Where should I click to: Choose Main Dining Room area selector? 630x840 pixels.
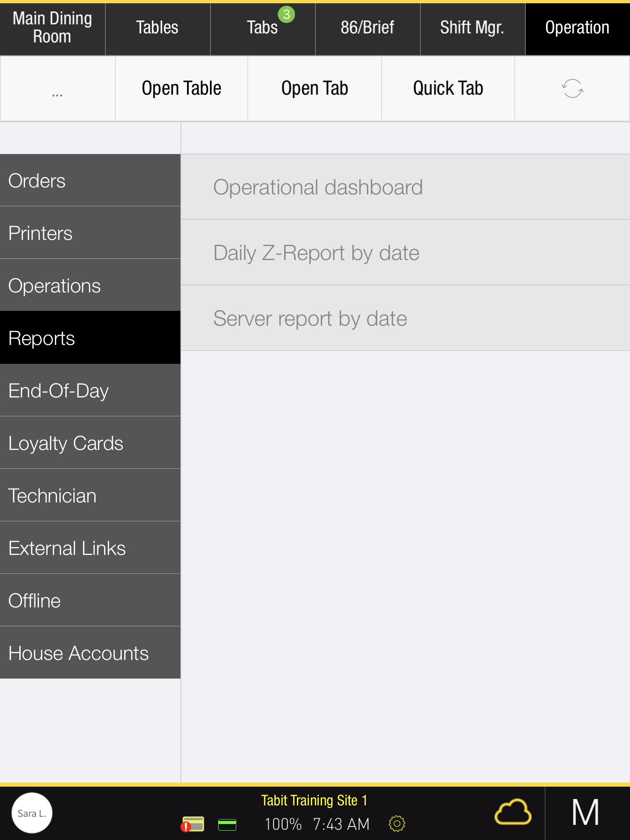[52, 28]
